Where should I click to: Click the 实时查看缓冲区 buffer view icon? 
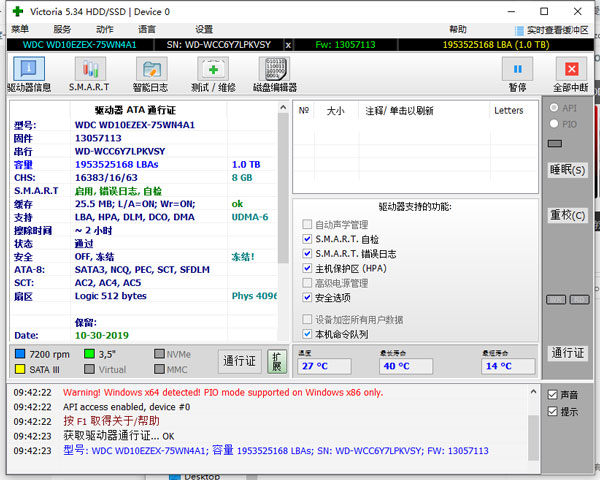(x=519, y=30)
